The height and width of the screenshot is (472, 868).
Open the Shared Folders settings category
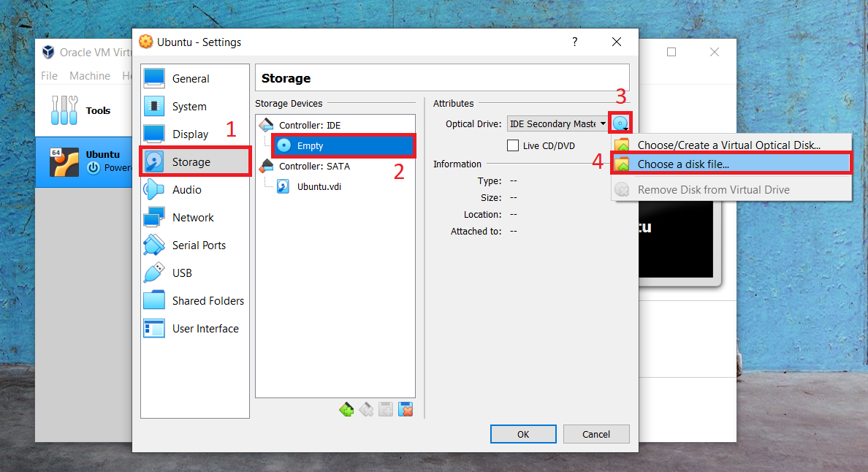click(x=195, y=300)
